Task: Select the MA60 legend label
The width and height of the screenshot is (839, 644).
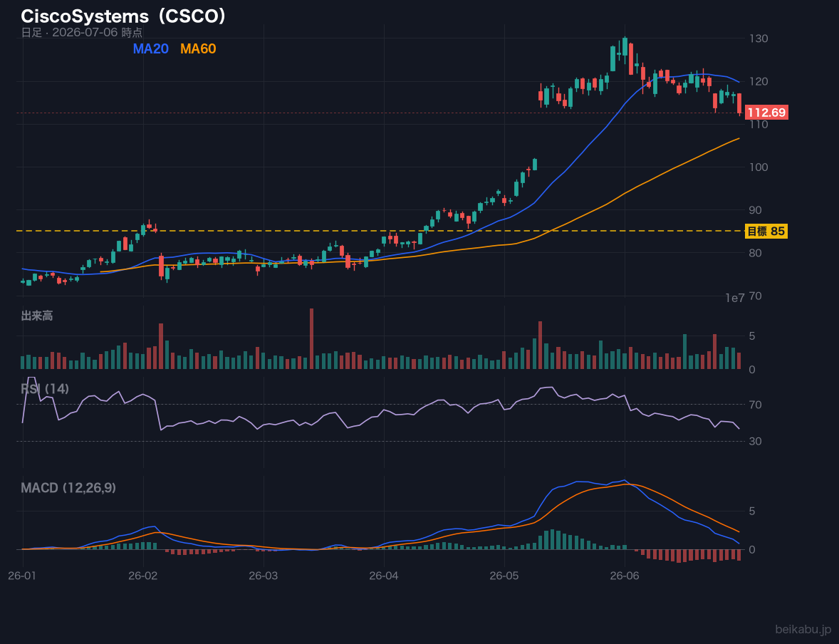Action: tap(198, 48)
